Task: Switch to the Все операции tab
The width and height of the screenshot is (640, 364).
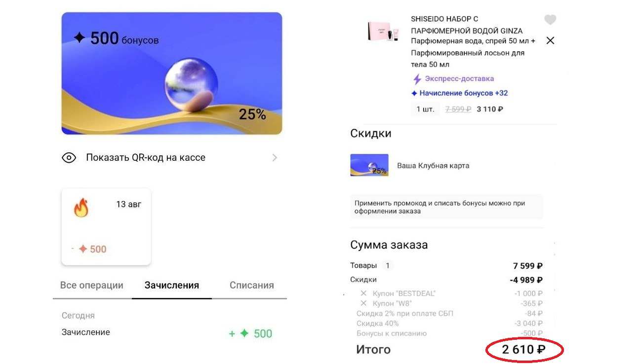Action: (x=92, y=285)
